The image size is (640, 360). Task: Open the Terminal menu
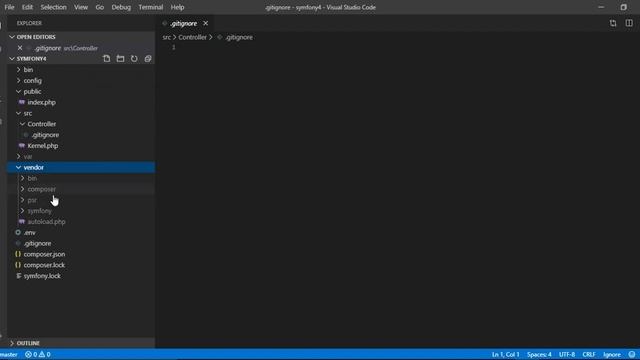point(151,7)
